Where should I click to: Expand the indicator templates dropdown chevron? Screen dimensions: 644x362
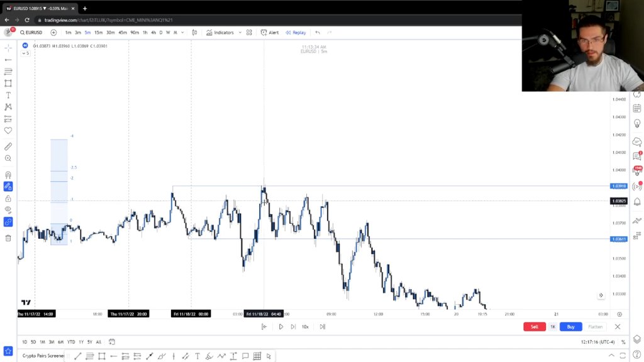click(240, 33)
